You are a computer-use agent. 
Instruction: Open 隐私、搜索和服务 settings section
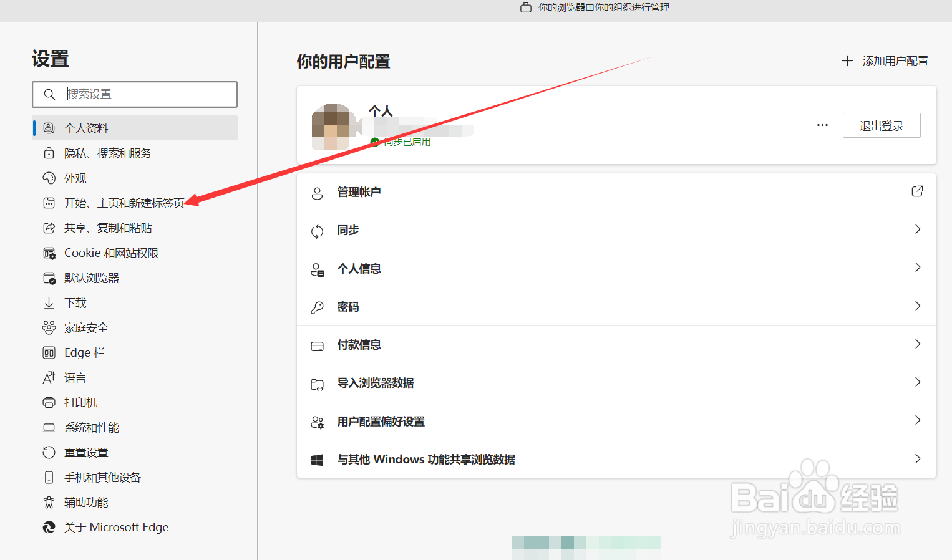click(135, 153)
